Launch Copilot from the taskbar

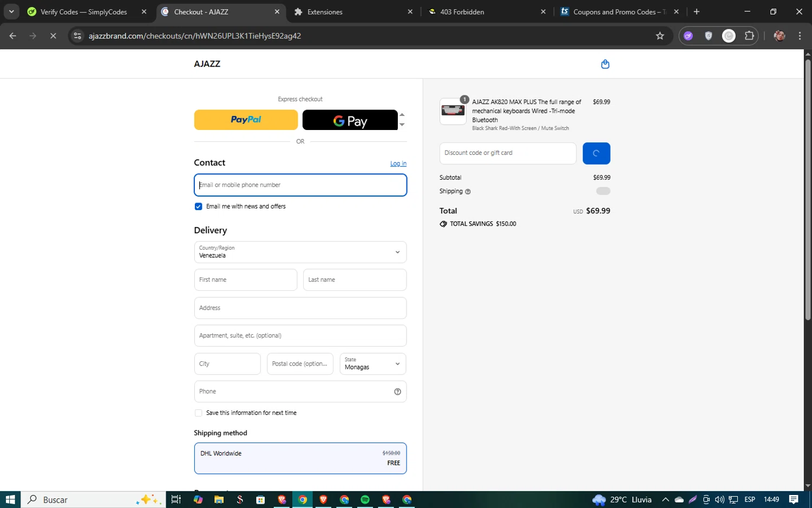click(x=198, y=499)
